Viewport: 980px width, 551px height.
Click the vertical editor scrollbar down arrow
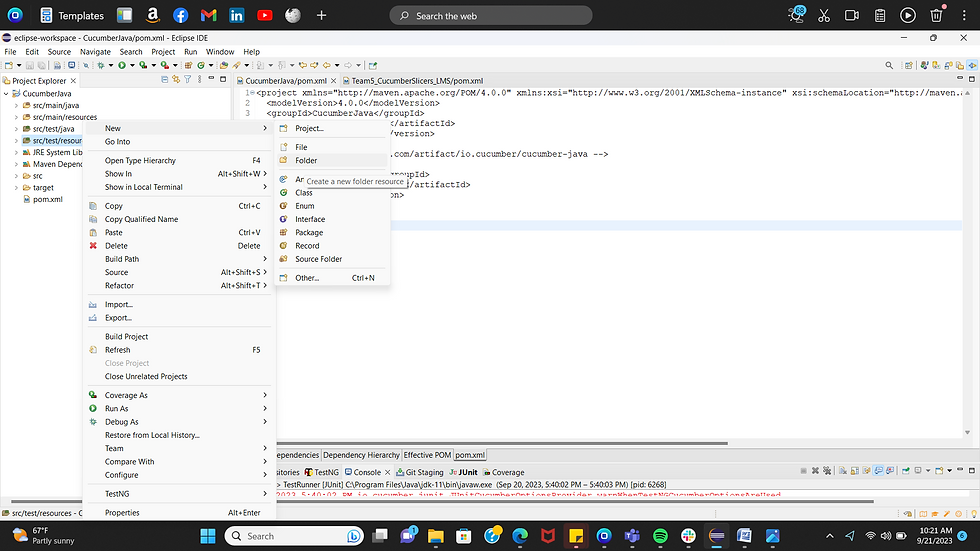(x=968, y=432)
